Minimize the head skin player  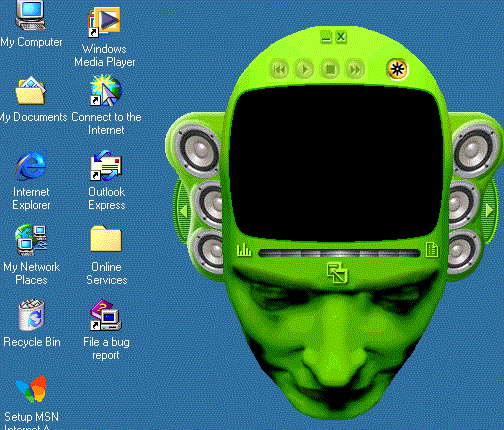tap(326, 37)
